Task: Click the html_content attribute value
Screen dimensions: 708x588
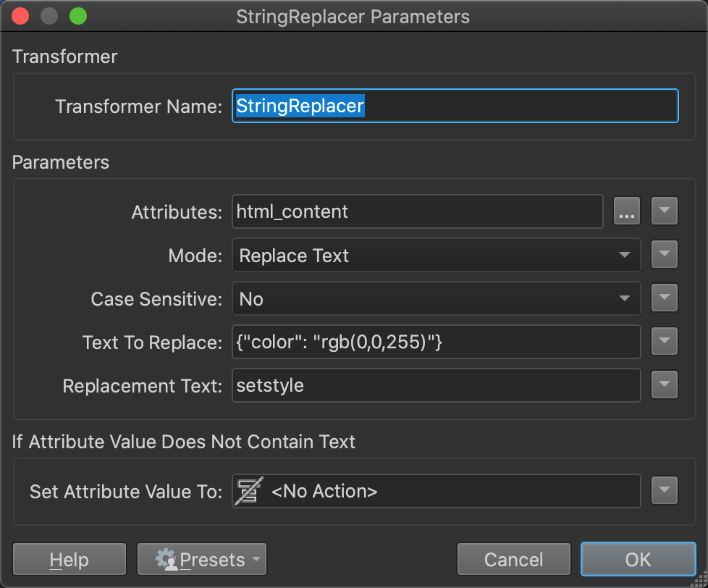Action: pyautogui.click(x=417, y=211)
